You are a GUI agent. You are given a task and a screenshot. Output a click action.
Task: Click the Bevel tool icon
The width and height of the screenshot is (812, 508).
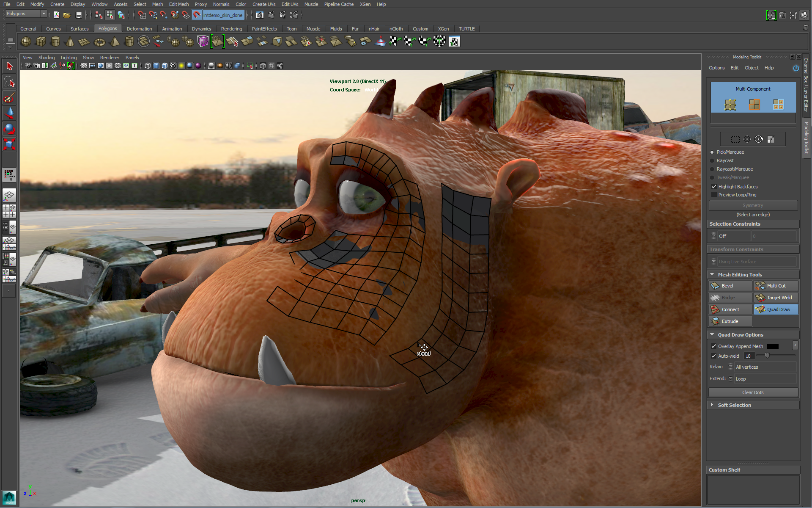(715, 286)
